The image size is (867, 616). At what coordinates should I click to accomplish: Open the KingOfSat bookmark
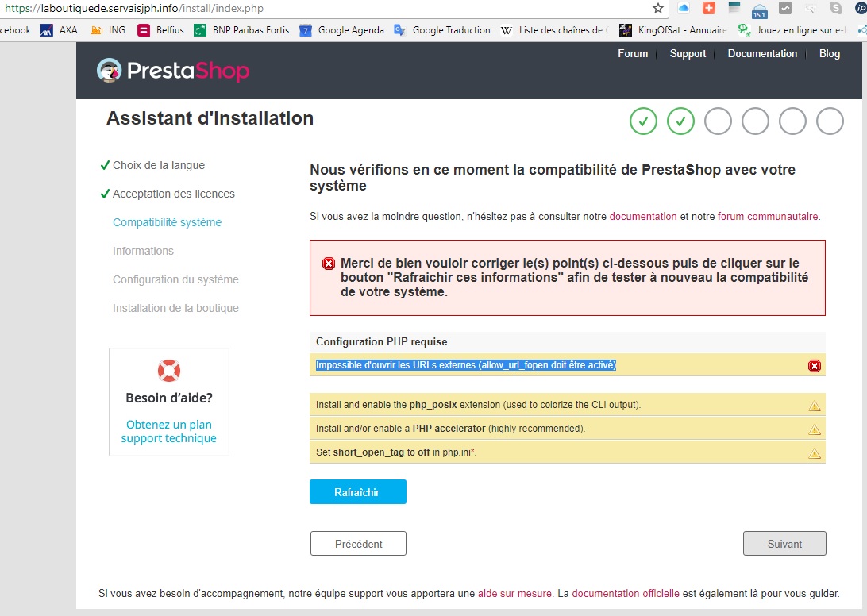(673, 30)
